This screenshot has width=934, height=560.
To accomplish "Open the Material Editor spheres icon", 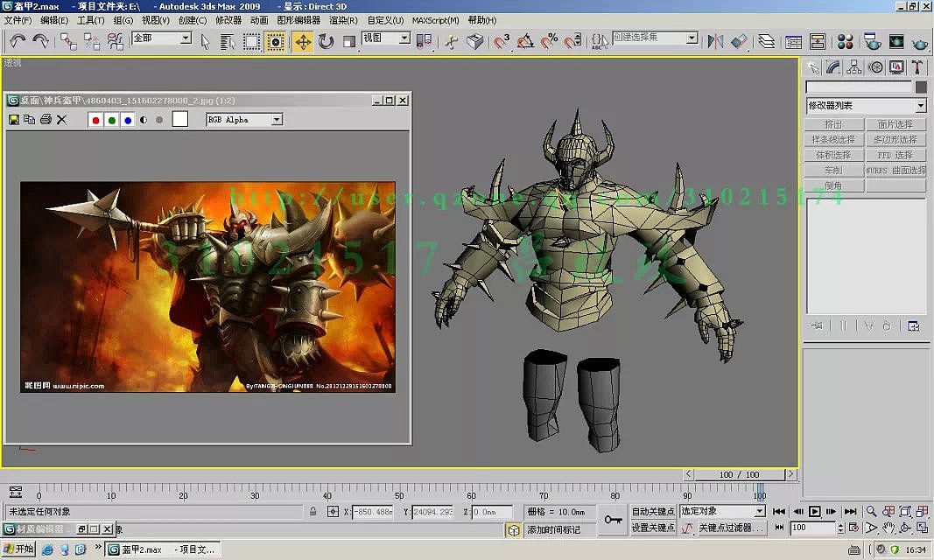I will pos(846,41).
